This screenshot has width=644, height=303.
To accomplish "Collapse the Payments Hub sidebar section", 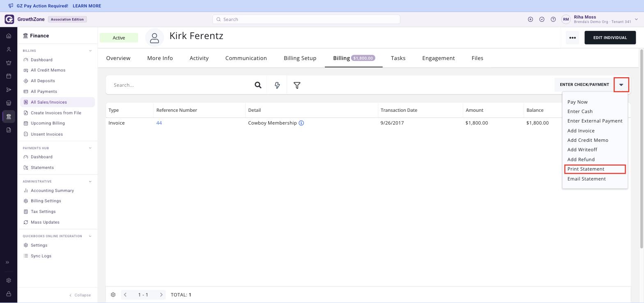I will [90, 148].
